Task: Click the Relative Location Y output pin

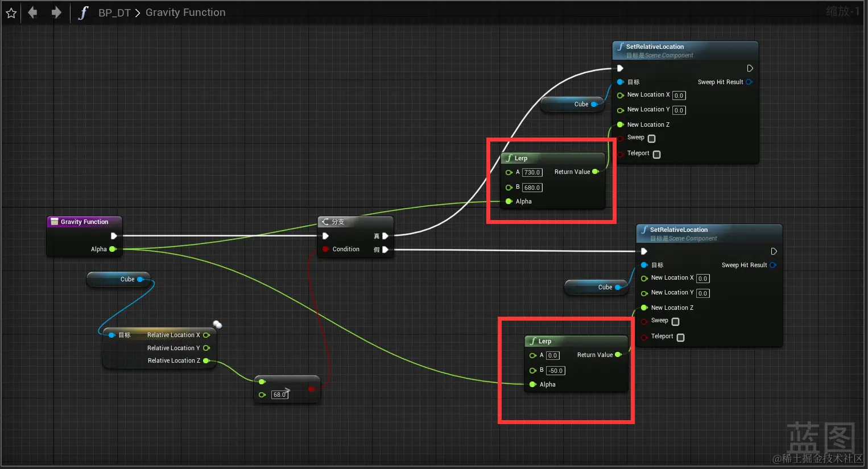Action: 206,348
